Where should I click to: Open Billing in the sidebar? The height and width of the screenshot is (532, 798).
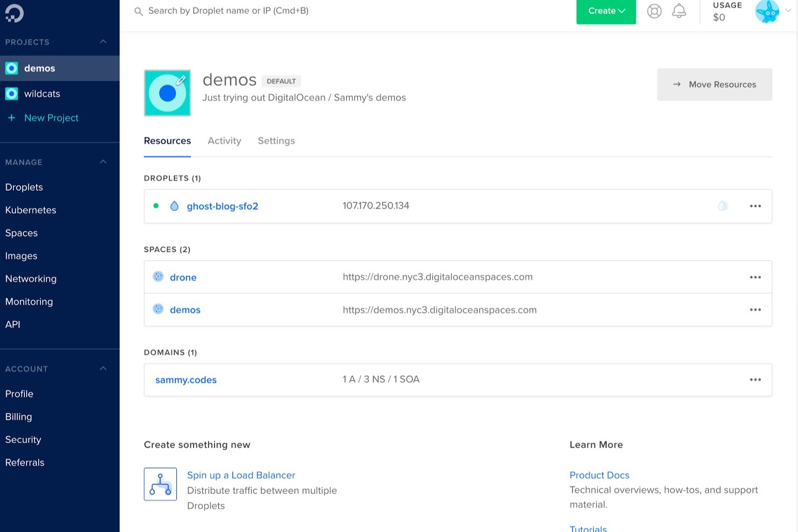click(x=18, y=416)
